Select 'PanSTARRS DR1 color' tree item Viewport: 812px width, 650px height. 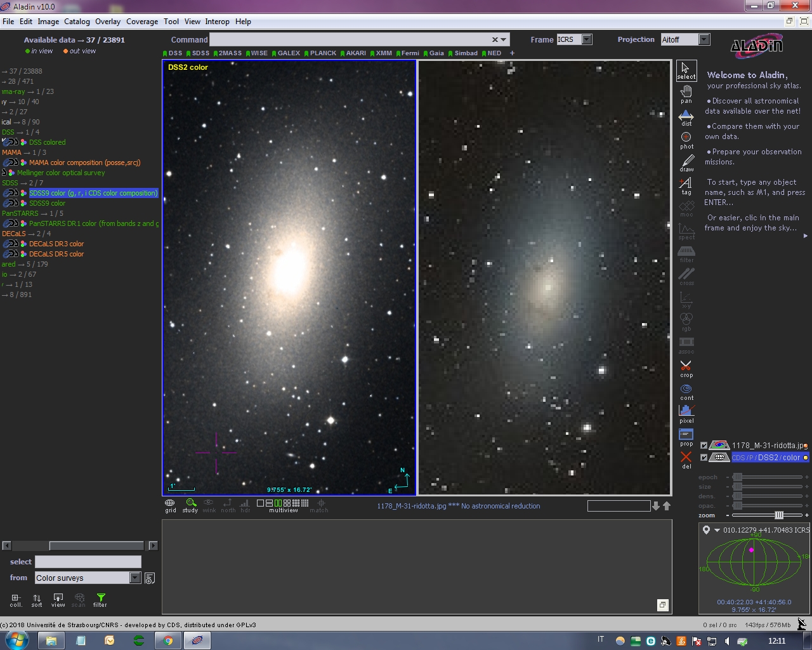94,223
